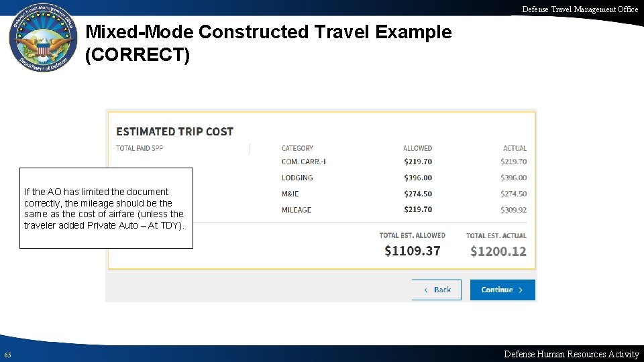Click the AO mileage note text box
This screenshot has height=362, width=644.
point(106,208)
